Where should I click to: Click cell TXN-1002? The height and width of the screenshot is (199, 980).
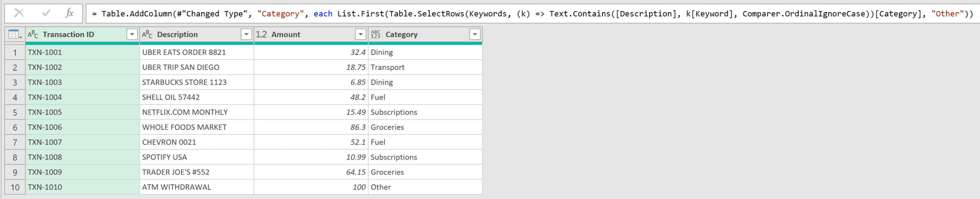point(82,67)
